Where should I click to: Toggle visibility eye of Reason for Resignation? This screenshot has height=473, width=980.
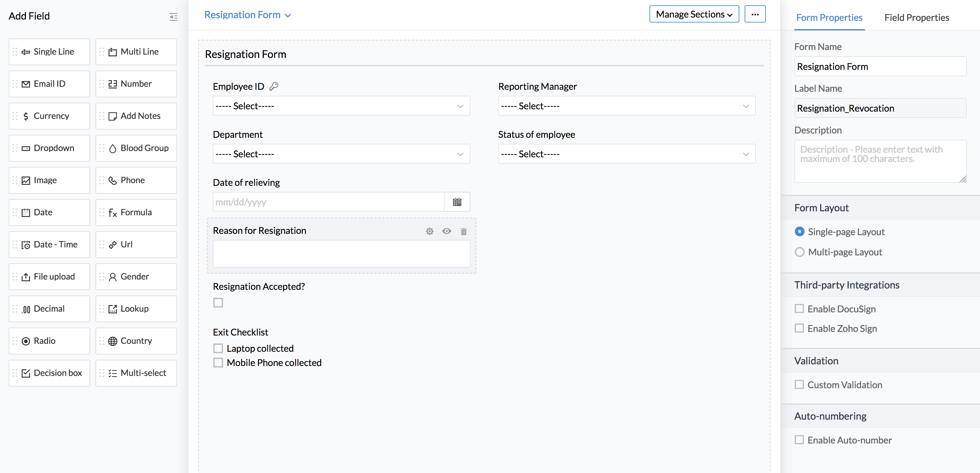tap(447, 231)
